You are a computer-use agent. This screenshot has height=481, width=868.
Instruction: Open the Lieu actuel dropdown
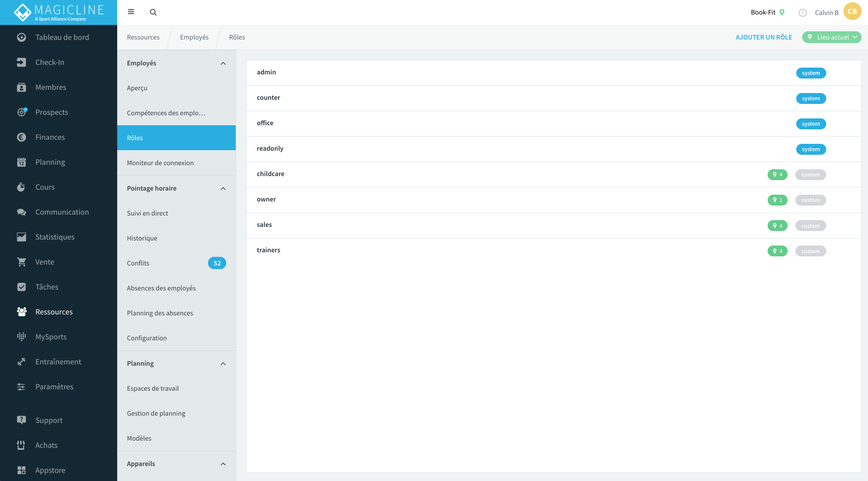coord(832,37)
